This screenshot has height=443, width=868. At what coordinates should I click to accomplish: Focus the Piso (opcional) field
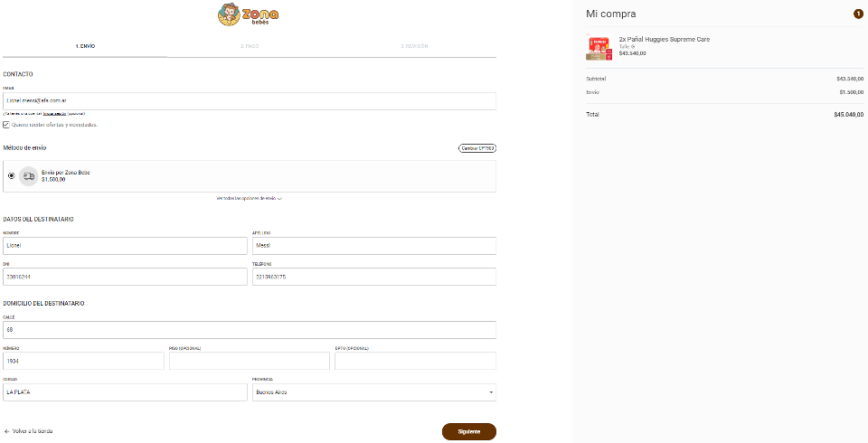coord(250,361)
